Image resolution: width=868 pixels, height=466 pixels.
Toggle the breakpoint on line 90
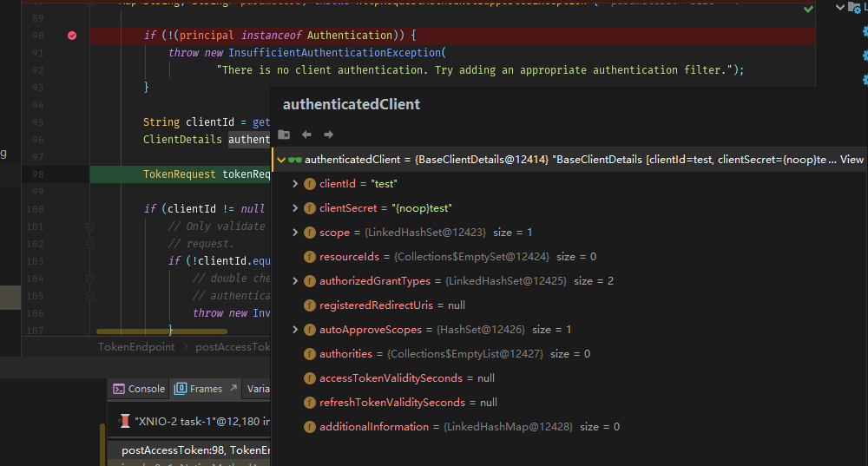click(72, 36)
